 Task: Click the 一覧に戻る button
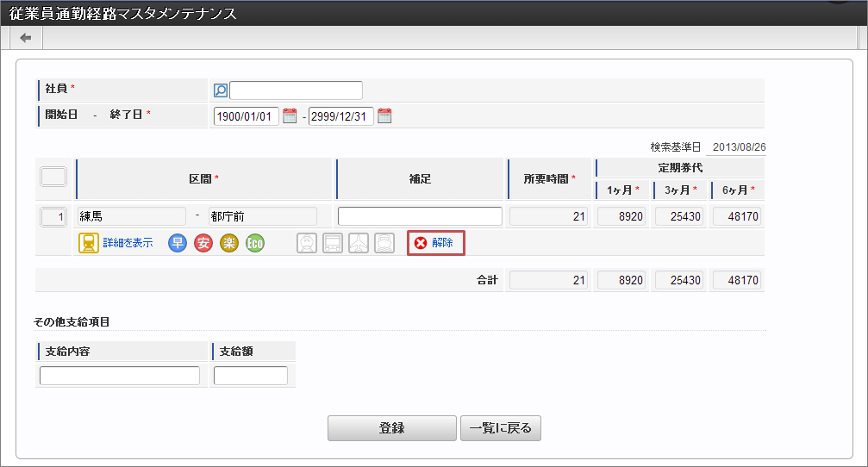[501, 428]
